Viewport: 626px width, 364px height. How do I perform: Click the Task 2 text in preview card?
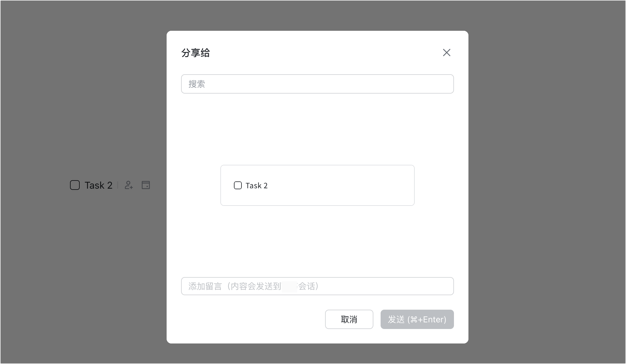[x=257, y=186]
